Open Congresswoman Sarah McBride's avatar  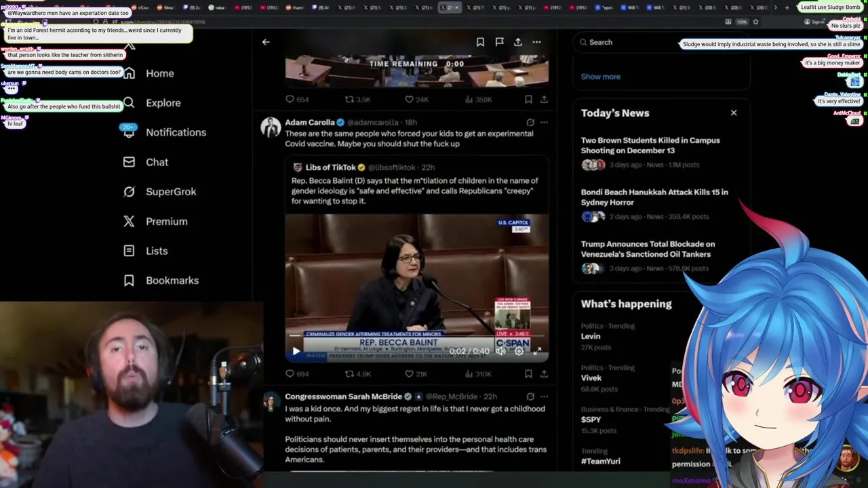271,401
